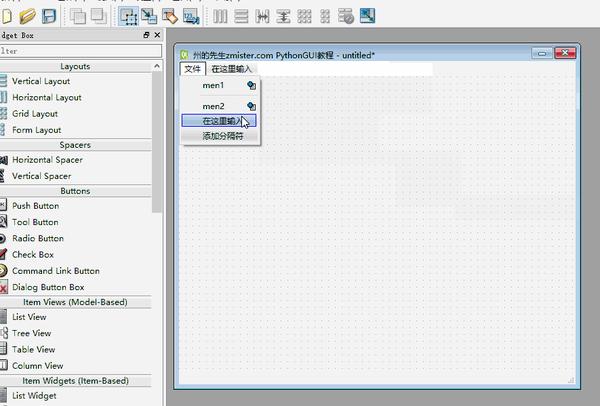Image resolution: width=600 pixels, height=406 pixels.
Task: Activate Edit Buddies mode icon
Action: tap(170, 16)
